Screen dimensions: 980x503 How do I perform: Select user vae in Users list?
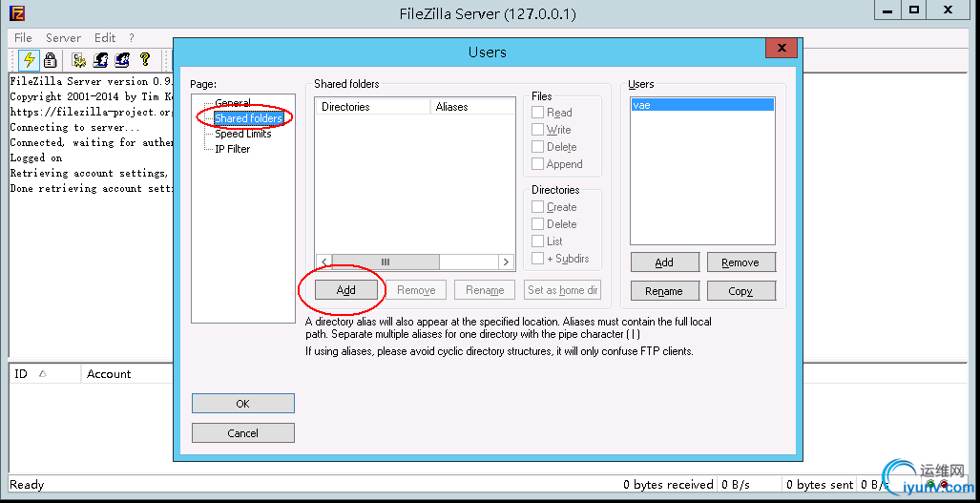point(702,105)
